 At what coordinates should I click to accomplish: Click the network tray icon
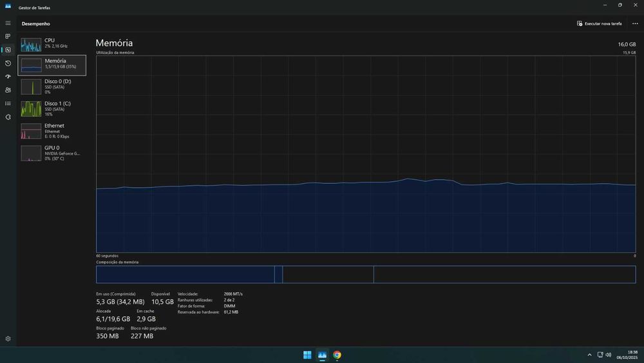click(600, 355)
